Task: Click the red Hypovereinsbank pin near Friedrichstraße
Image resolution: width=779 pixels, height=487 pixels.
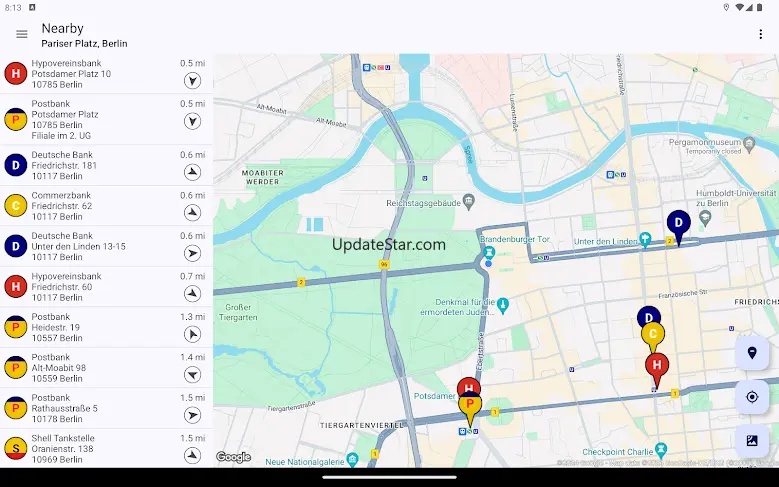Action: tap(657, 367)
